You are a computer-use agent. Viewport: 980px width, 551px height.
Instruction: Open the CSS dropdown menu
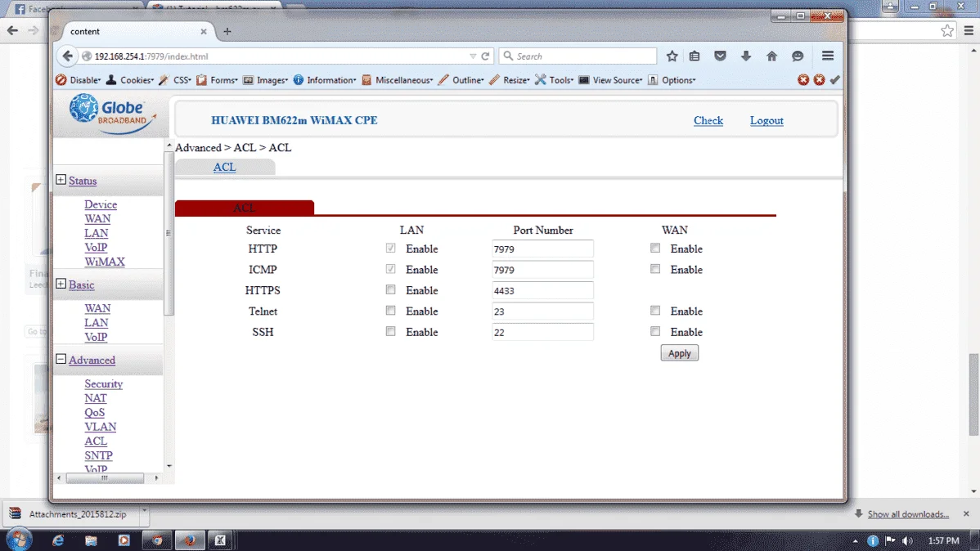[x=175, y=80]
